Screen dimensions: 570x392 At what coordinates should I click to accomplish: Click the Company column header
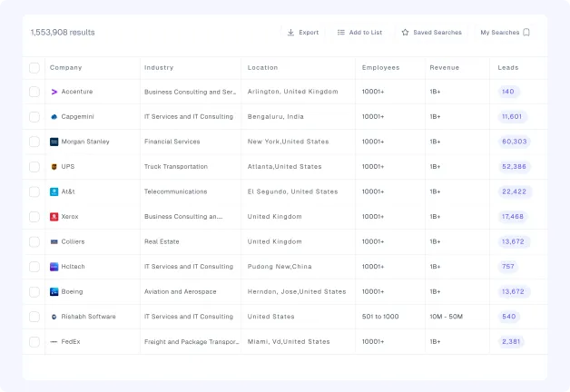[65, 67]
